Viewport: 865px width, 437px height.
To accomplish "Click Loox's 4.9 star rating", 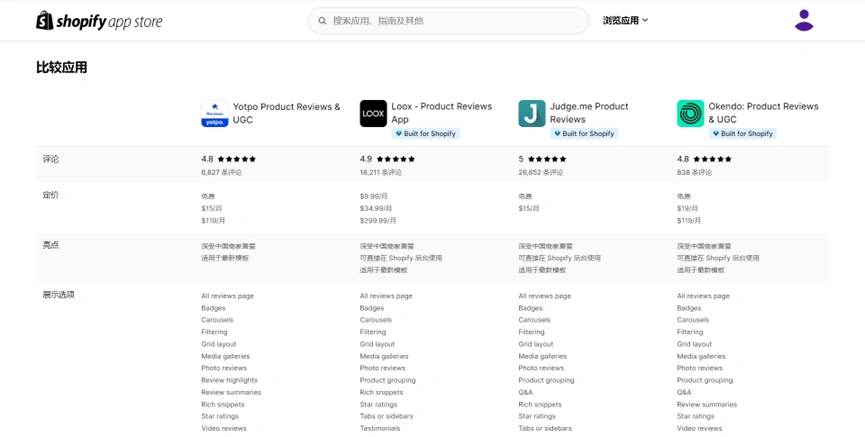I will (x=387, y=159).
